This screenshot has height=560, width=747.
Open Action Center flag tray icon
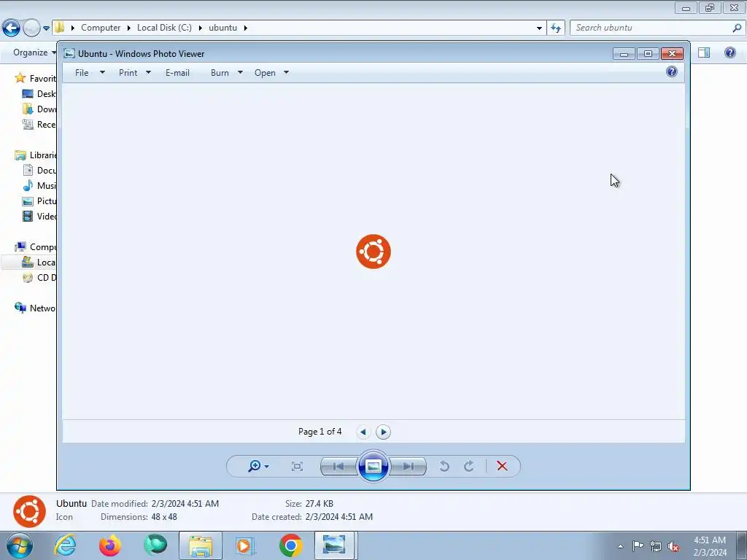coord(638,546)
